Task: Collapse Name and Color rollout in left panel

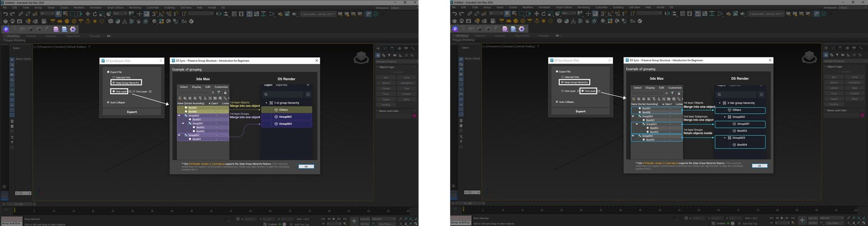Action: pyautogui.click(x=388, y=111)
